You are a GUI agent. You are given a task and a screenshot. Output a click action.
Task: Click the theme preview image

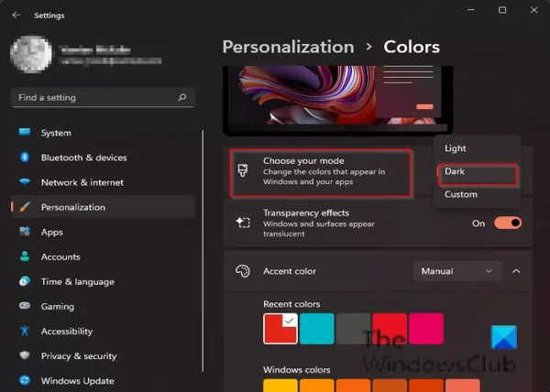337,100
